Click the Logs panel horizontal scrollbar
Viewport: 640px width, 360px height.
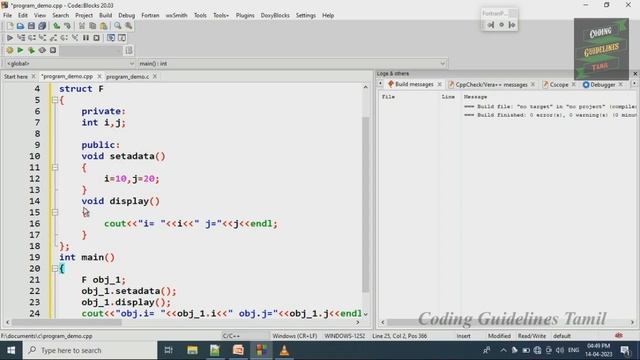507,322
